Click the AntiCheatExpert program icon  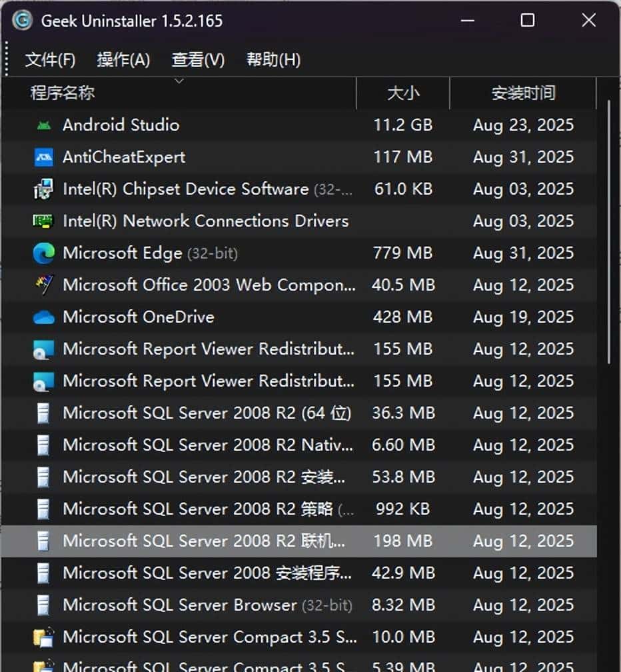pos(43,157)
